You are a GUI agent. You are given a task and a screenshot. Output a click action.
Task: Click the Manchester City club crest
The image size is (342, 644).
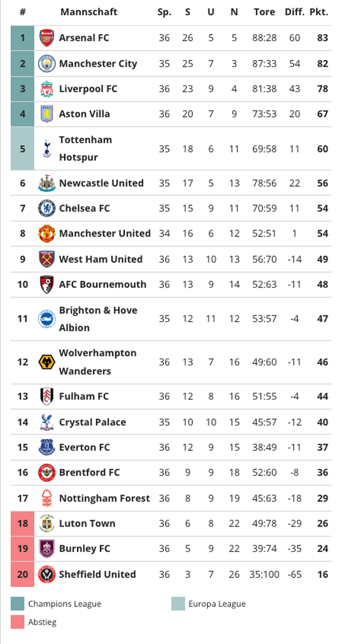click(x=46, y=63)
